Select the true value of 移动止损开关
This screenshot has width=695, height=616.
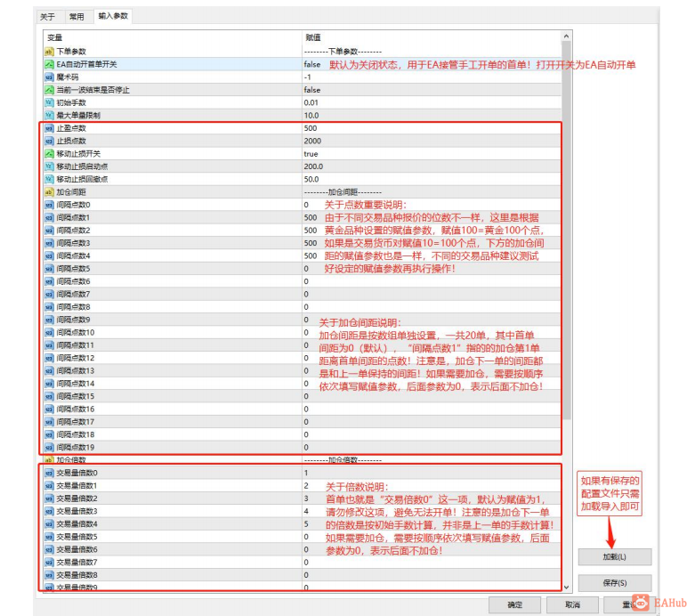(311, 154)
